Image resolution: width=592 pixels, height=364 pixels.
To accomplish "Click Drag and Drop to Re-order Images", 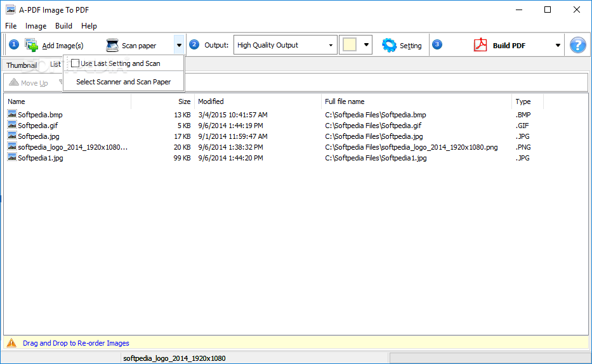I will tap(76, 343).
